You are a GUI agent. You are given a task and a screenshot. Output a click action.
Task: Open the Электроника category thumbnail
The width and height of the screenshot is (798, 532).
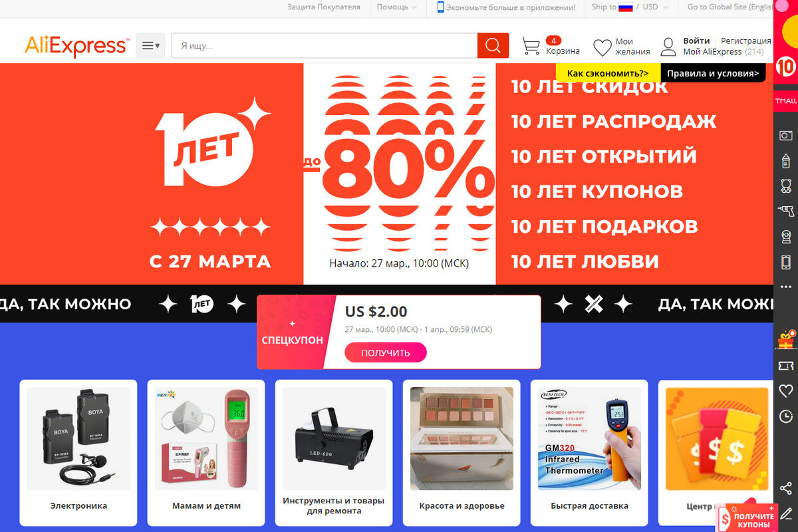[78, 454]
